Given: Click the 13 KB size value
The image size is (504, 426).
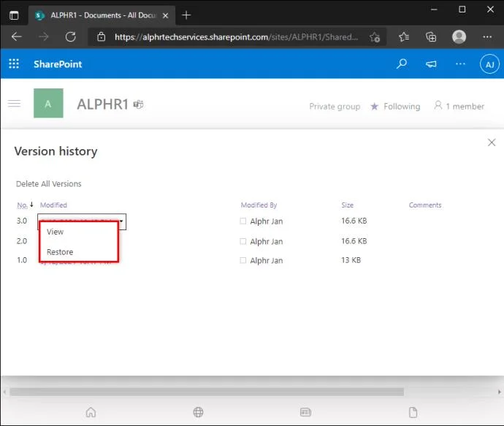Looking at the screenshot, I should [x=351, y=260].
